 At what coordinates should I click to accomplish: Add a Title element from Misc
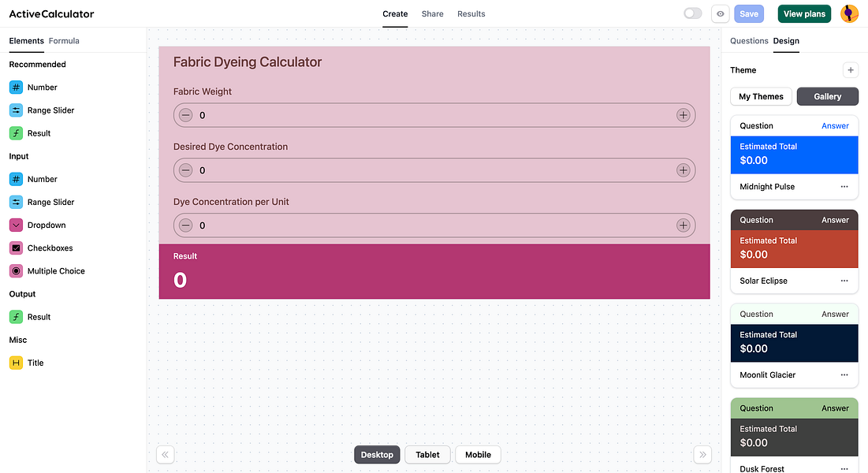[x=34, y=363]
